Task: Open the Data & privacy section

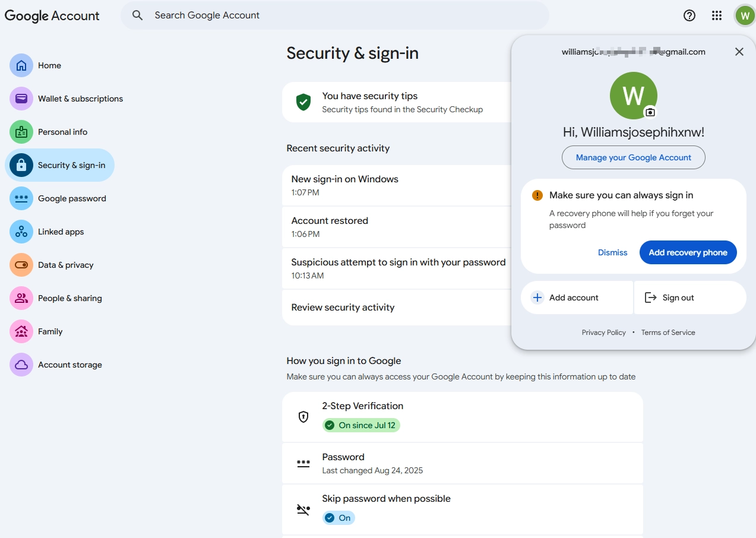Action: click(52, 265)
